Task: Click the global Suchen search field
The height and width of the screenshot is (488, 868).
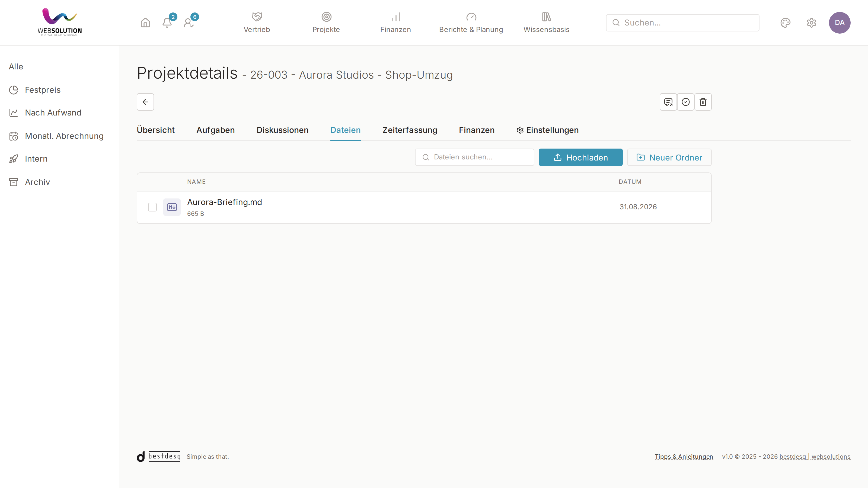Action: point(682,23)
